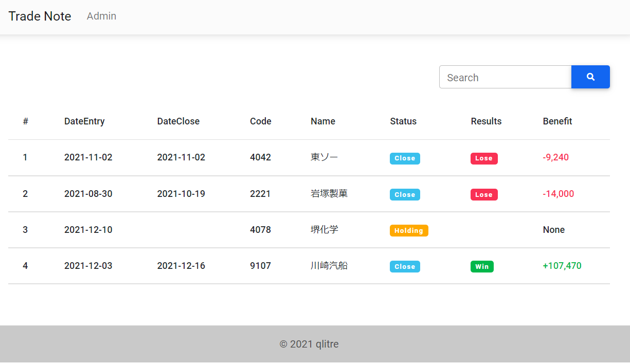Click the magnifier search button
Viewport: 630px width, 364px height.
tap(590, 77)
